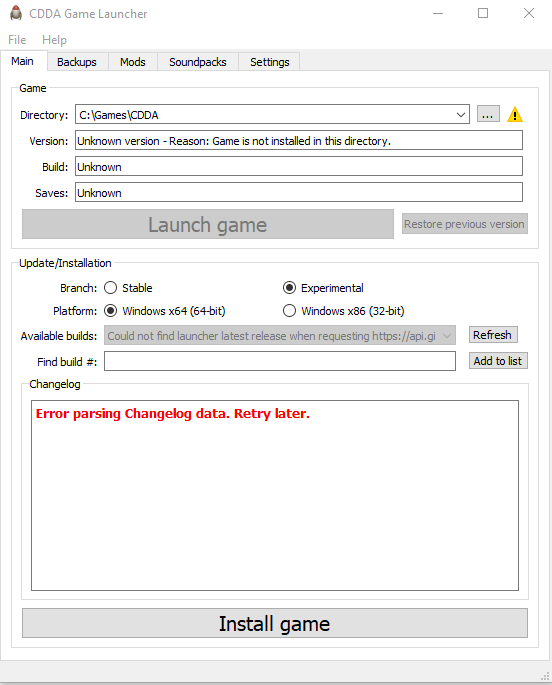This screenshot has width=552, height=685.
Task: Minimize the CDDA Game Launcher window
Action: click(438, 14)
